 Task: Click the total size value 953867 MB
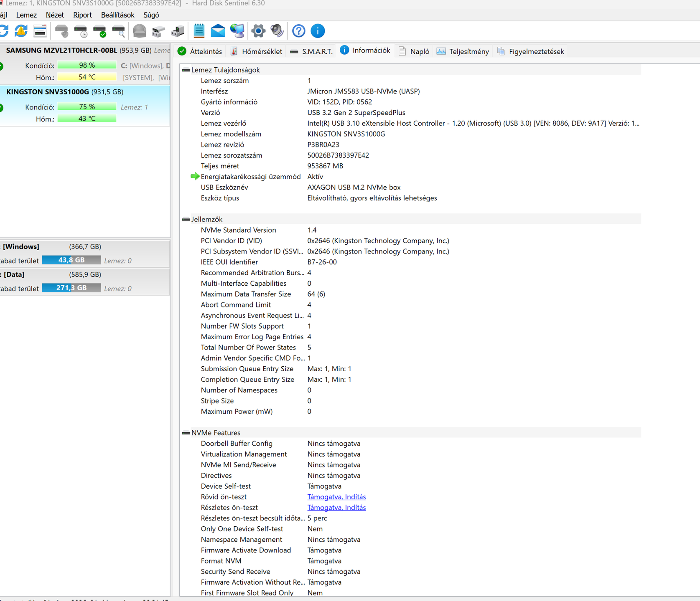pos(325,166)
